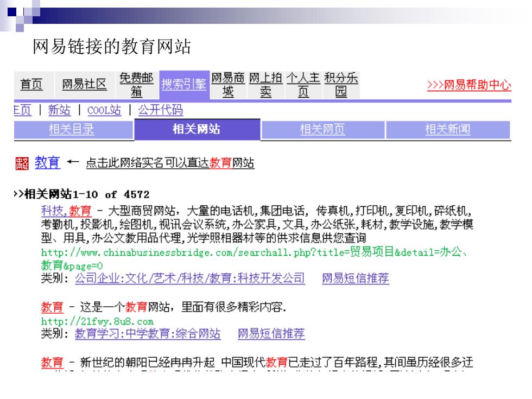
Task: Click the red seal icon beside 教育
Action: click(22, 163)
